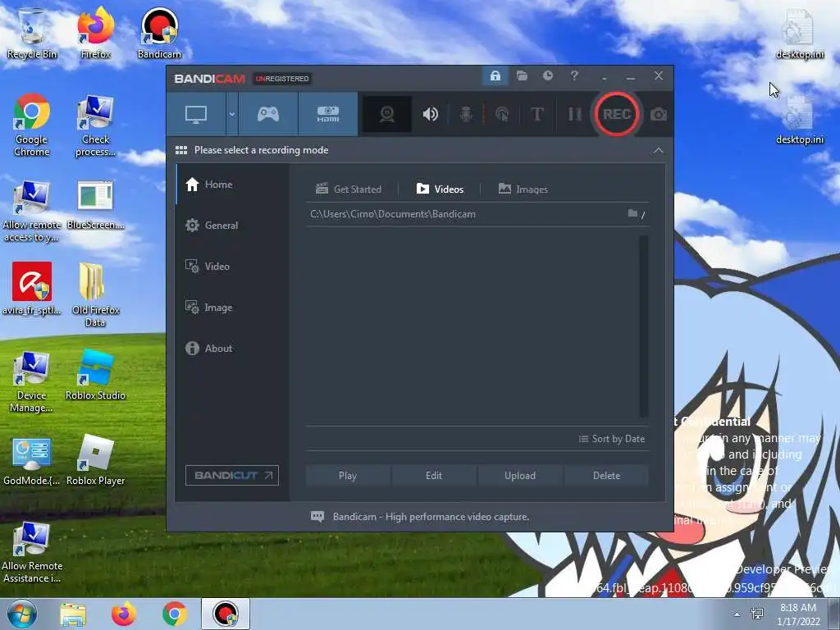Click the UNREGISTERED label
840x630 pixels.
click(x=281, y=79)
